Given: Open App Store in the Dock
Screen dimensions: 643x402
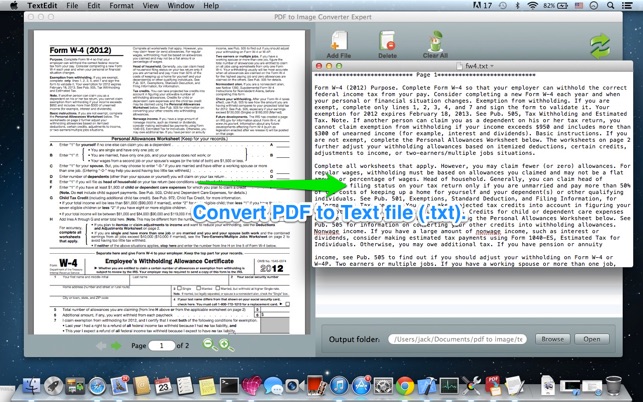Looking at the screenshot, I should (361, 386).
